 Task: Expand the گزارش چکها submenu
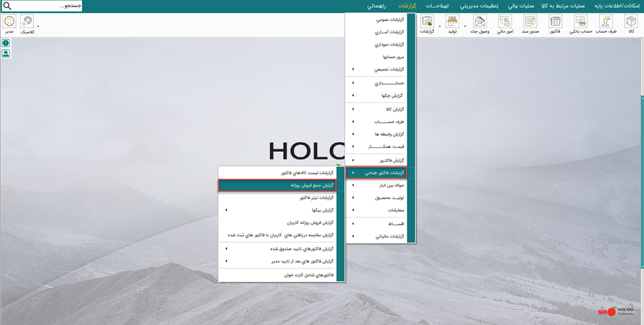[x=376, y=95]
